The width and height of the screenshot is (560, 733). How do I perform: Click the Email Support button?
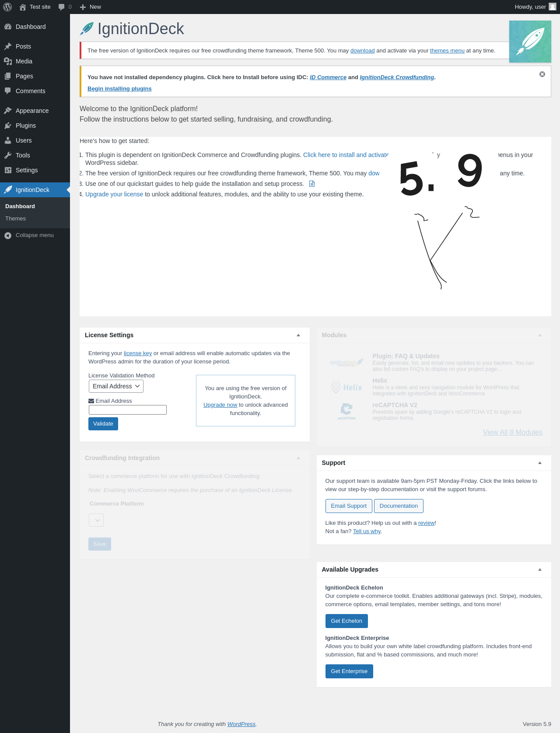[349, 506]
